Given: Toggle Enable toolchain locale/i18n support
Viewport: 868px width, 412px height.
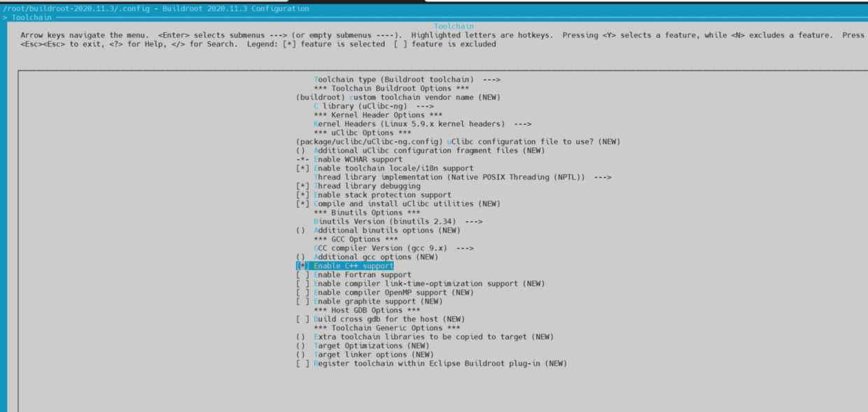Looking at the screenshot, I should pos(385,169).
